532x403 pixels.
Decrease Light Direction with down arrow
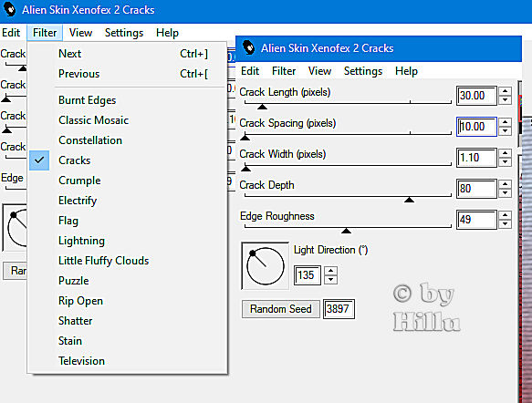pos(331,280)
